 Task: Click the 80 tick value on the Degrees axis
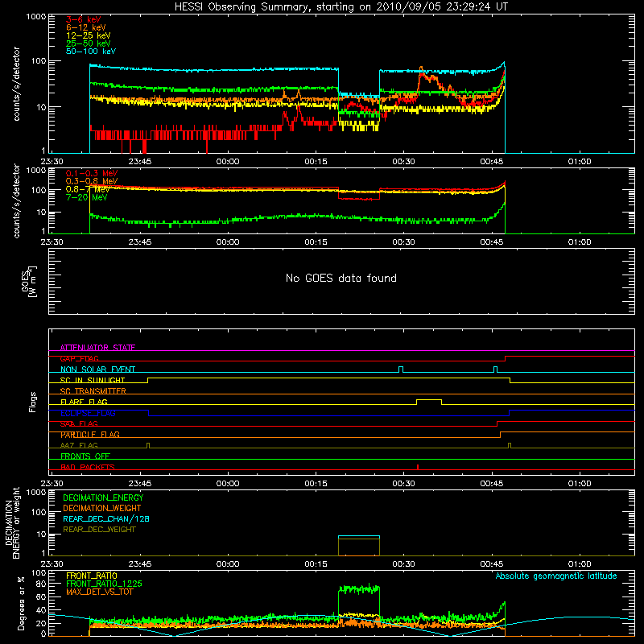[42, 584]
